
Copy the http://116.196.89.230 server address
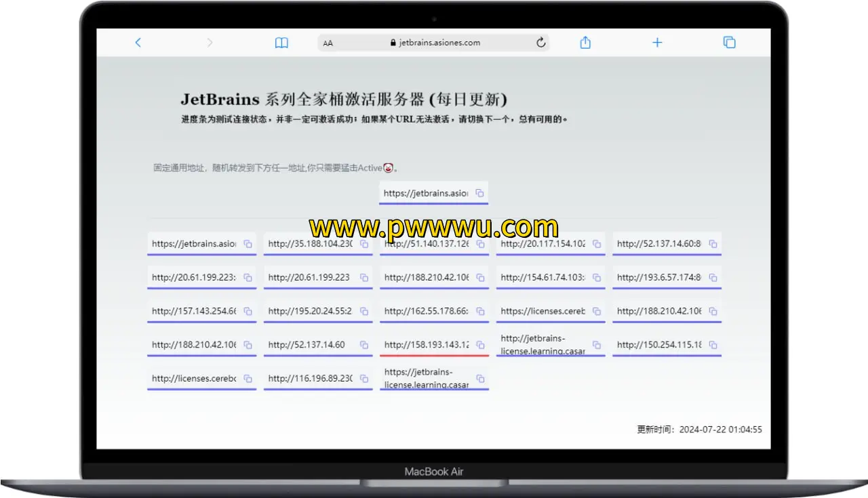365,378
